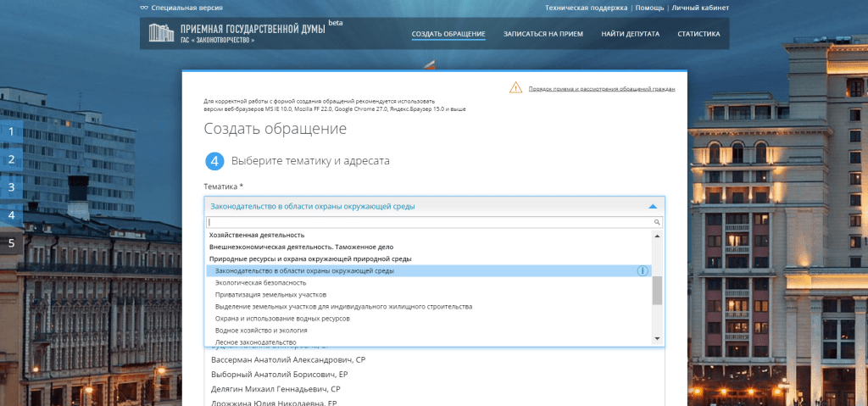Viewport: 868px width, 406px height.
Task: Go to step 1 in side navigation
Action: [11, 131]
